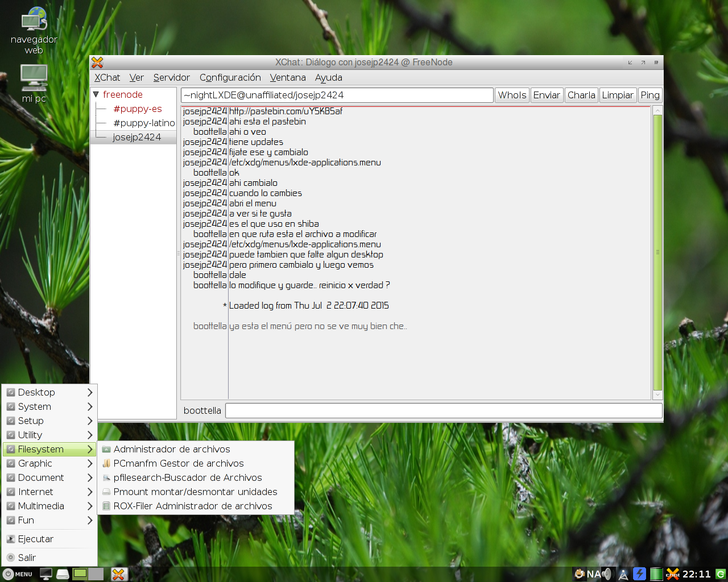The image size is (728, 582).
Task: Expand the Document menu category
Action: pyautogui.click(x=48, y=477)
